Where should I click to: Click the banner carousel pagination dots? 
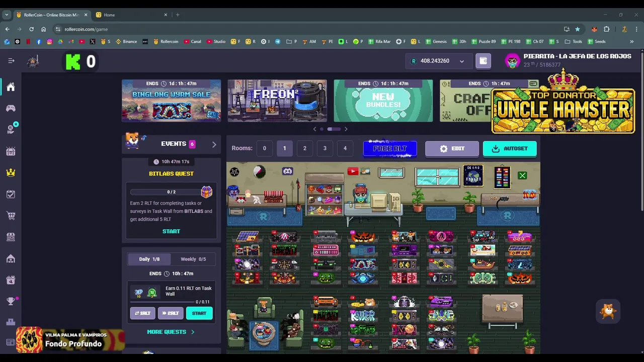(331, 129)
